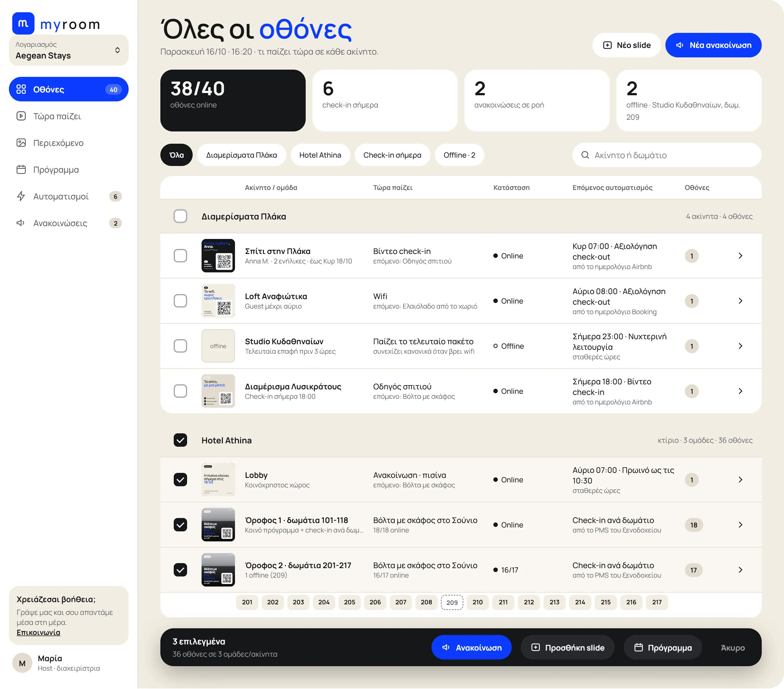Click Άκυρο in selection bar
Screen dimensions: 784x689
[x=733, y=648]
